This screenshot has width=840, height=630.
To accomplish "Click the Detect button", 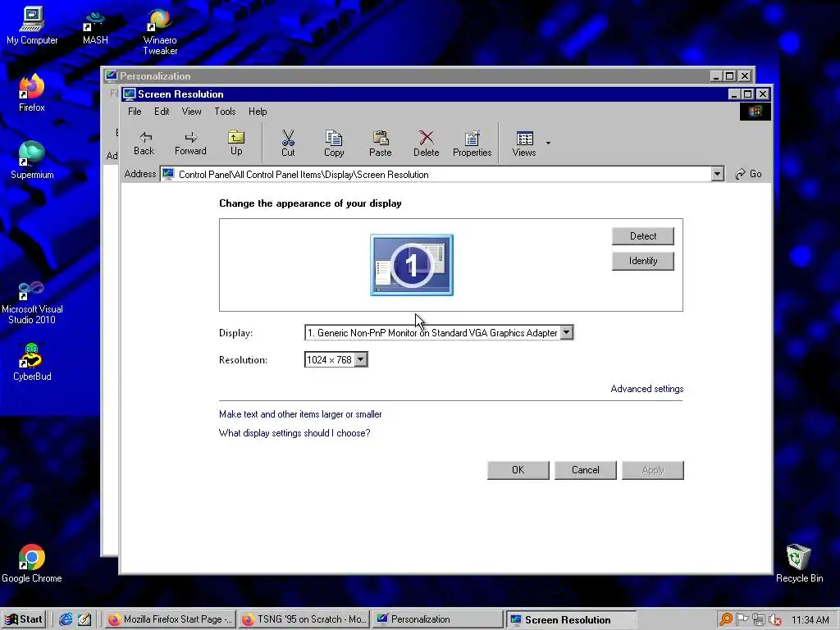I will 643,236.
